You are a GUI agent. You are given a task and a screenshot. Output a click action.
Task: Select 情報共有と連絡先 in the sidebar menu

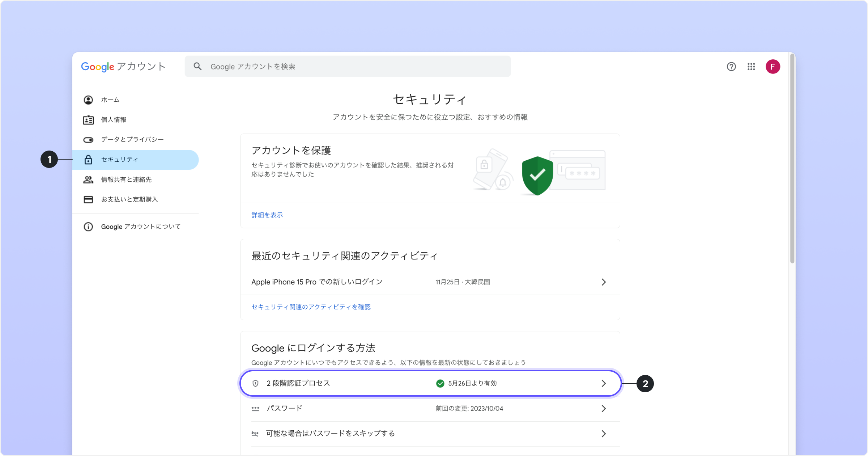tap(126, 180)
